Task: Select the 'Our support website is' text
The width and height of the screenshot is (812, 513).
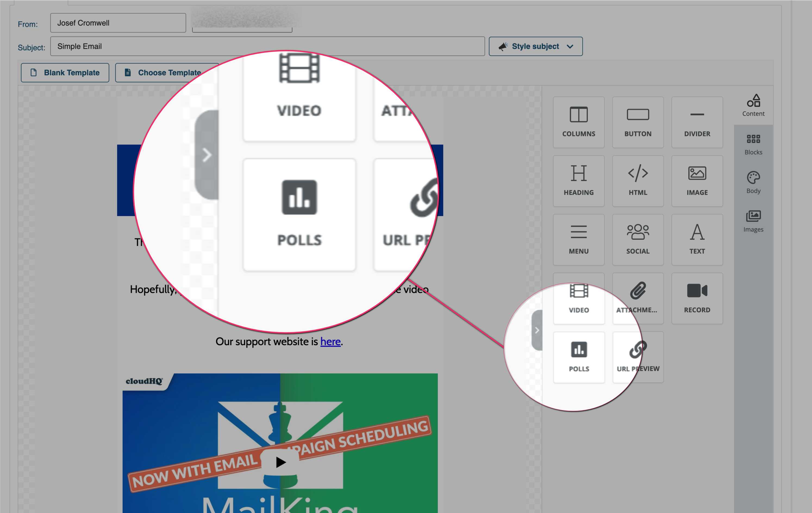Action: click(x=266, y=341)
